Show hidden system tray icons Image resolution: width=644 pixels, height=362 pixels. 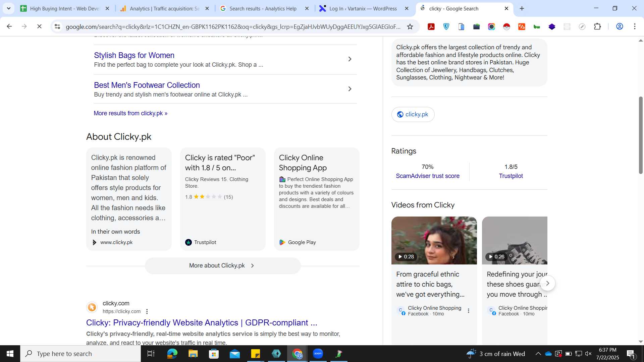click(538, 354)
